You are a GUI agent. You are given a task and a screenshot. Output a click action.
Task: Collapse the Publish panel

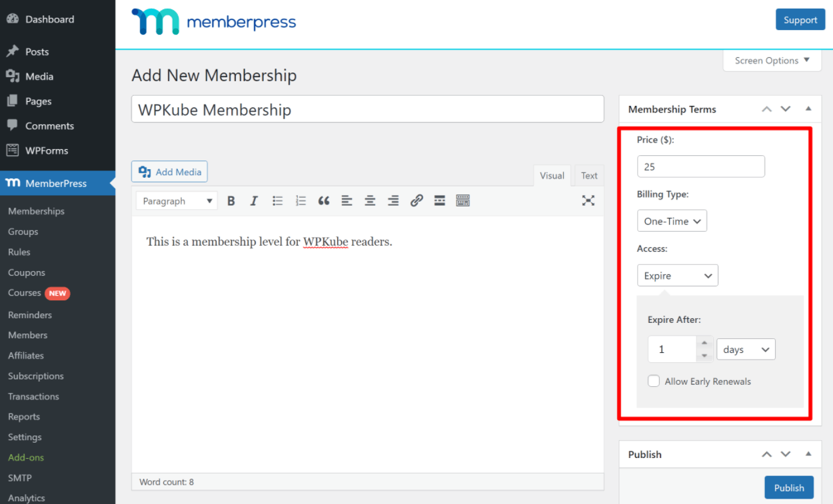[x=808, y=454]
